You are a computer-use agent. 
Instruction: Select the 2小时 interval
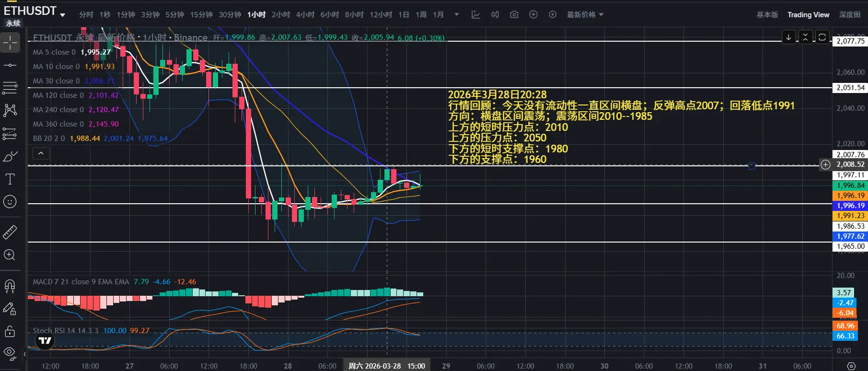[x=281, y=15]
